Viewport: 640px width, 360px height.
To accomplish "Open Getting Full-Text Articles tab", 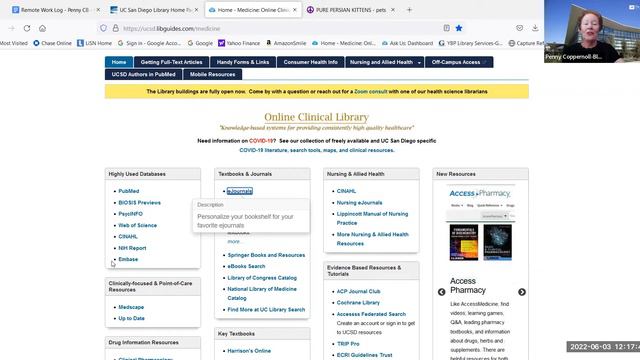I will [171, 62].
